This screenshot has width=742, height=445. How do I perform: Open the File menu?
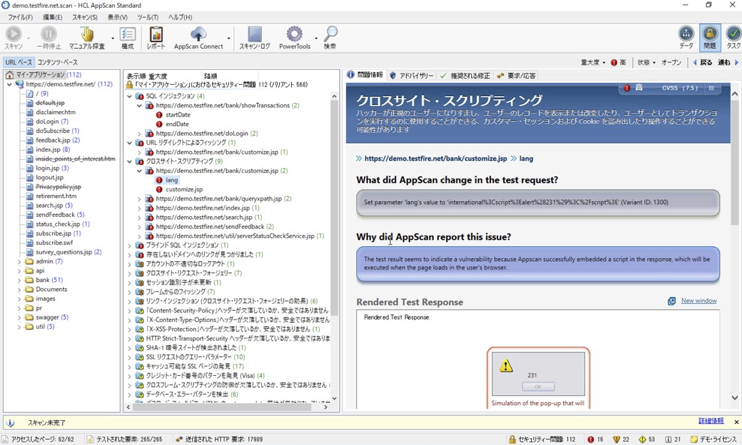[20, 17]
